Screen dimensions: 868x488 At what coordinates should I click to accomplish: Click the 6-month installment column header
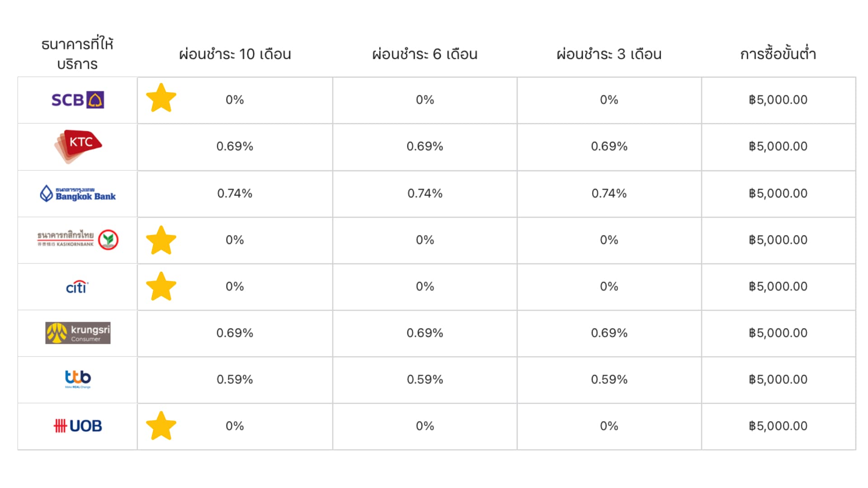tap(425, 54)
